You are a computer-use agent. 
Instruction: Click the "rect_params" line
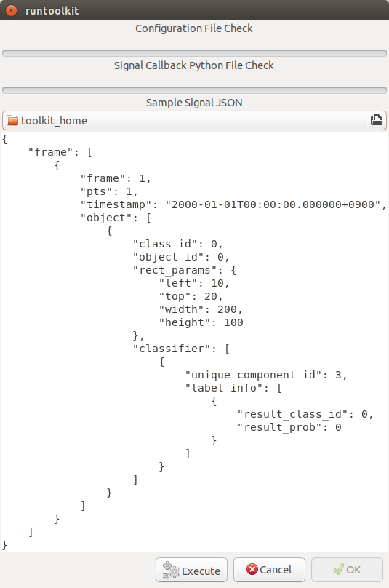[x=185, y=271]
